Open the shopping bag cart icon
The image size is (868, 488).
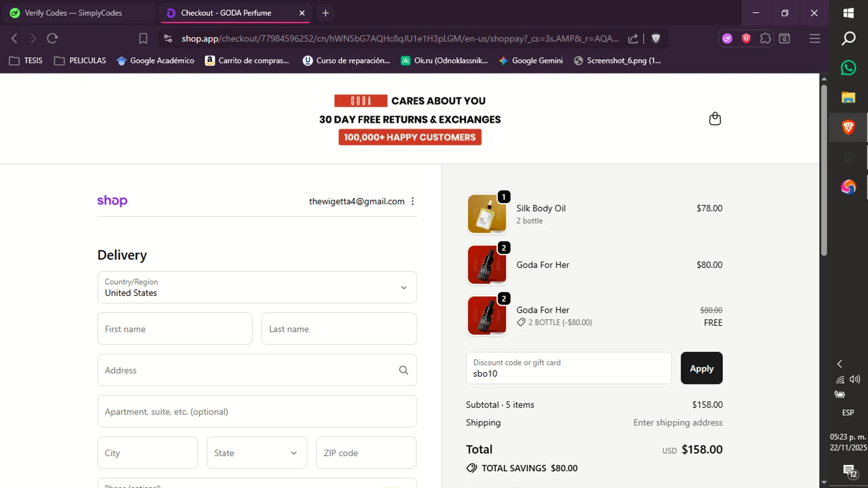[715, 119]
